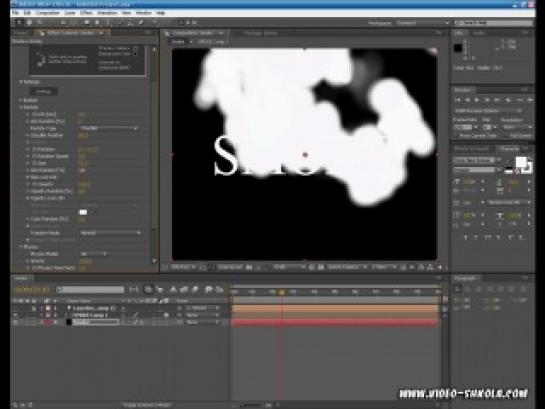The image size is (545, 409).
Task: Open the Particle Type dropdown
Action: (x=110, y=128)
